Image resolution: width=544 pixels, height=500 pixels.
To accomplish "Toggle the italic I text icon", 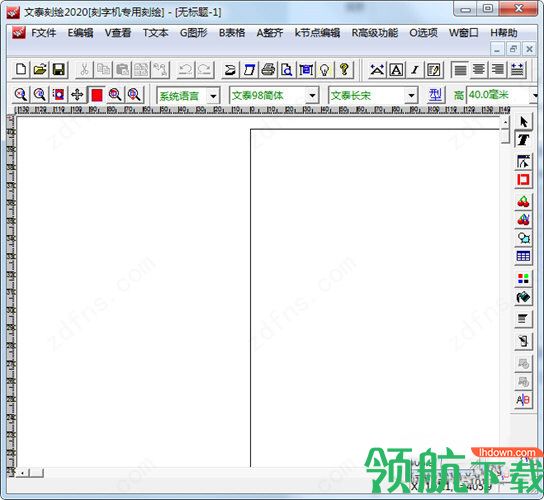I will pos(415,69).
